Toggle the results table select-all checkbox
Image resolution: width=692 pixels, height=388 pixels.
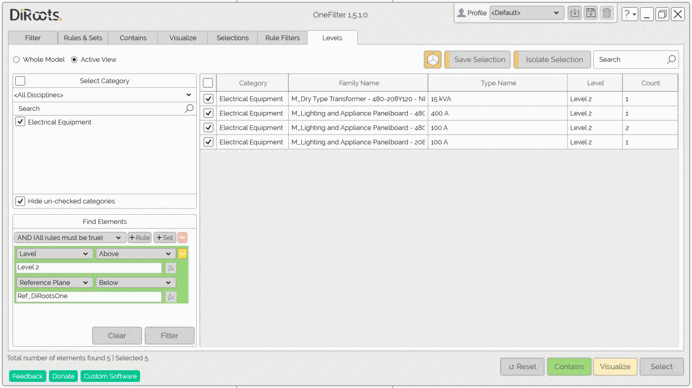(x=208, y=83)
